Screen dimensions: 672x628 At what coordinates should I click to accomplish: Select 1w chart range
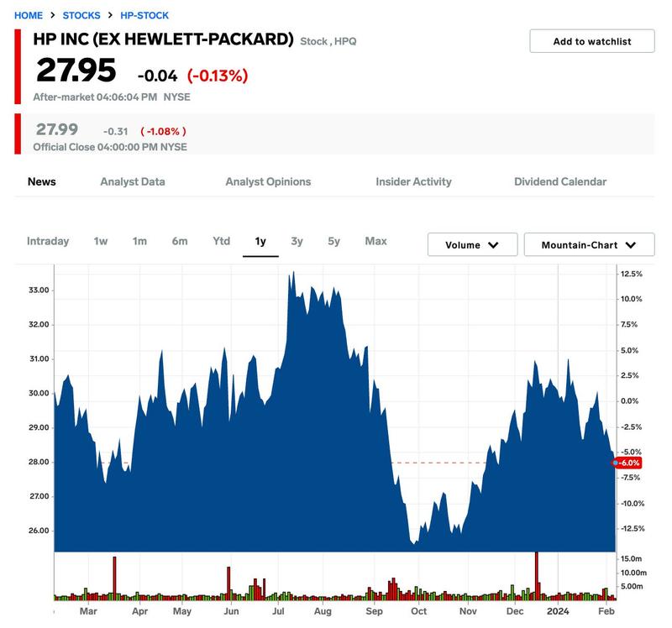pyautogui.click(x=101, y=241)
